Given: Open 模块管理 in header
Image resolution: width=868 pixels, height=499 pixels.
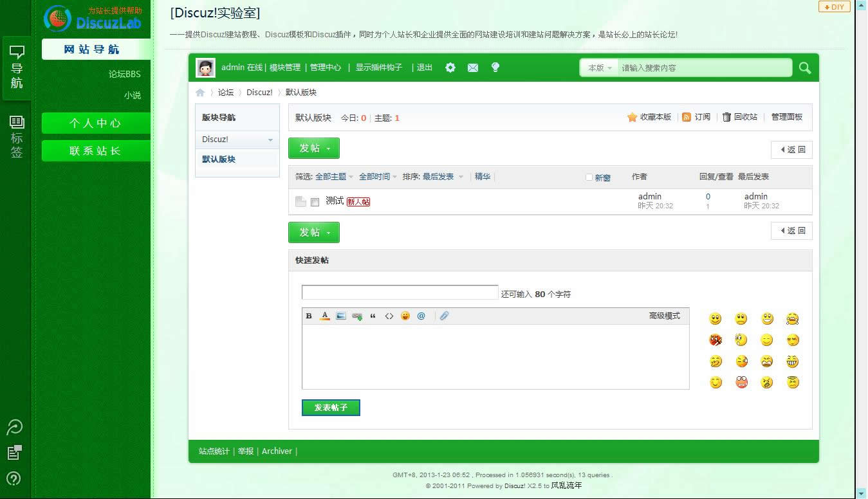Looking at the screenshot, I should point(285,68).
